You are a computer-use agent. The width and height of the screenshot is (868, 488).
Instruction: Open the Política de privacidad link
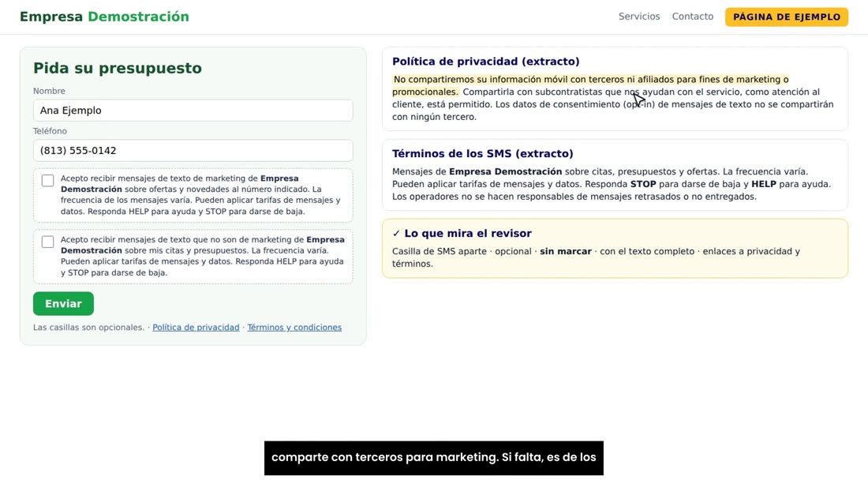point(196,328)
